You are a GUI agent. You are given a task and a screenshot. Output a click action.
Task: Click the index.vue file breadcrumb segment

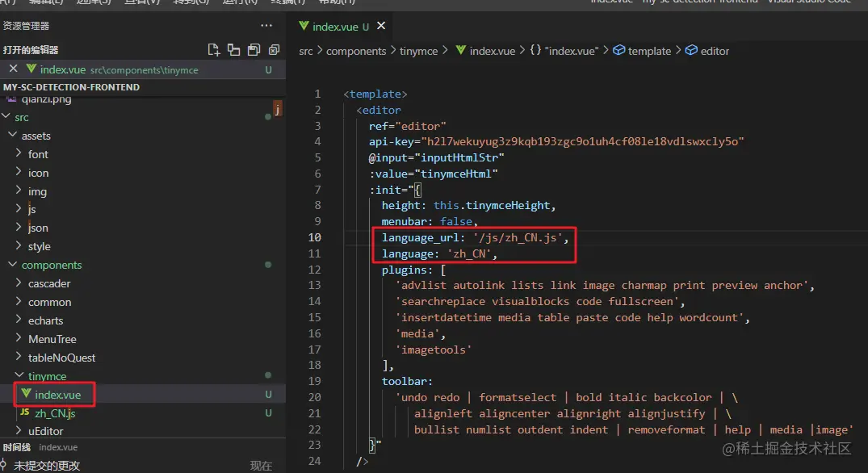click(492, 51)
